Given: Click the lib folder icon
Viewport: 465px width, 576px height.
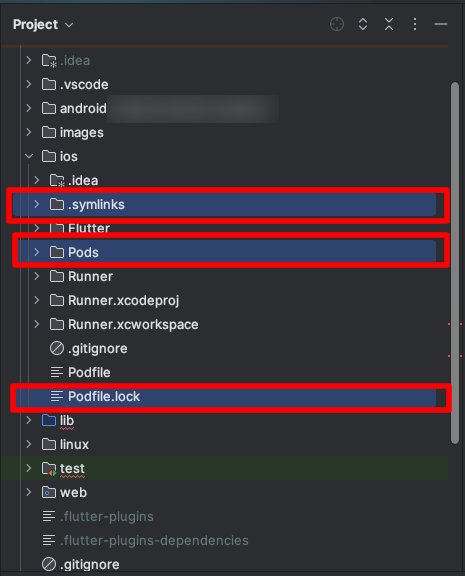Looking at the screenshot, I should click(x=49, y=420).
